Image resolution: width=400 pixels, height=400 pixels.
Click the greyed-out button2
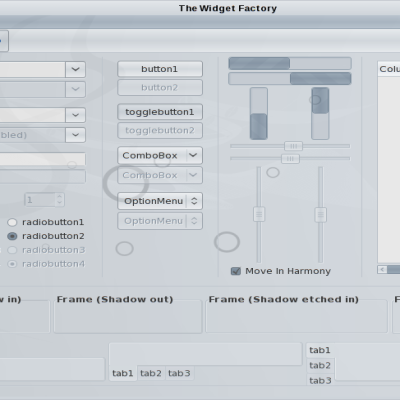(x=160, y=88)
